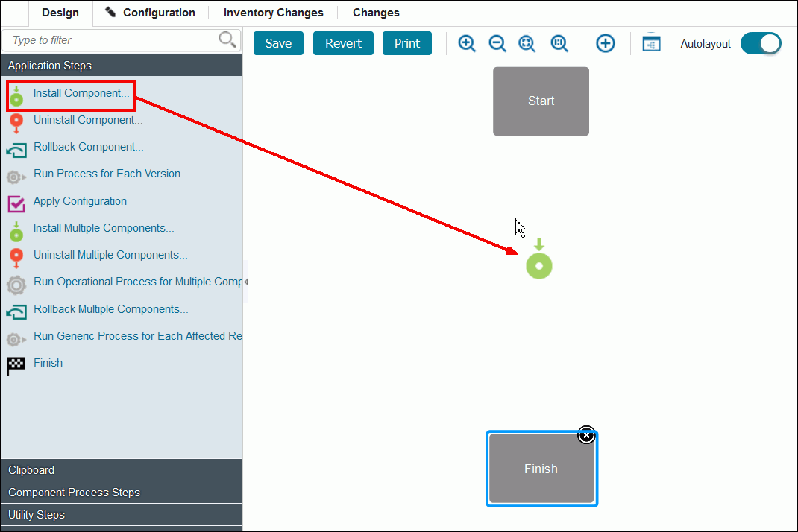Expand the Clipboard section
The image size is (798, 532).
pyautogui.click(x=121, y=469)
